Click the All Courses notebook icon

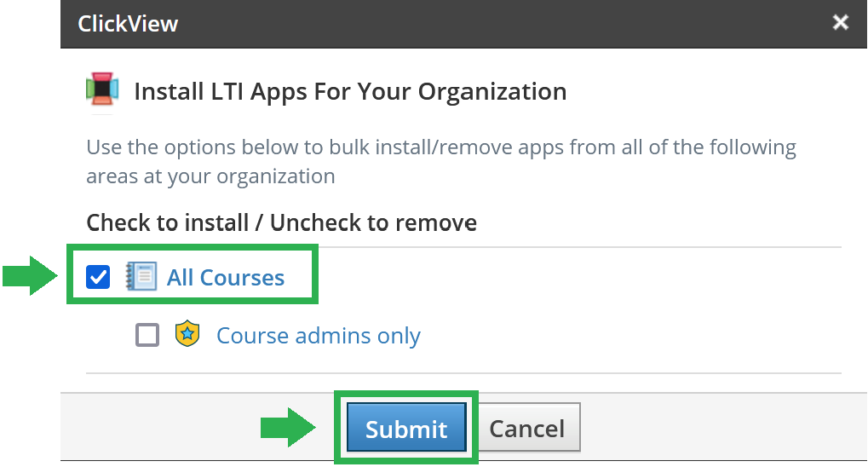[x=141, y=276]
